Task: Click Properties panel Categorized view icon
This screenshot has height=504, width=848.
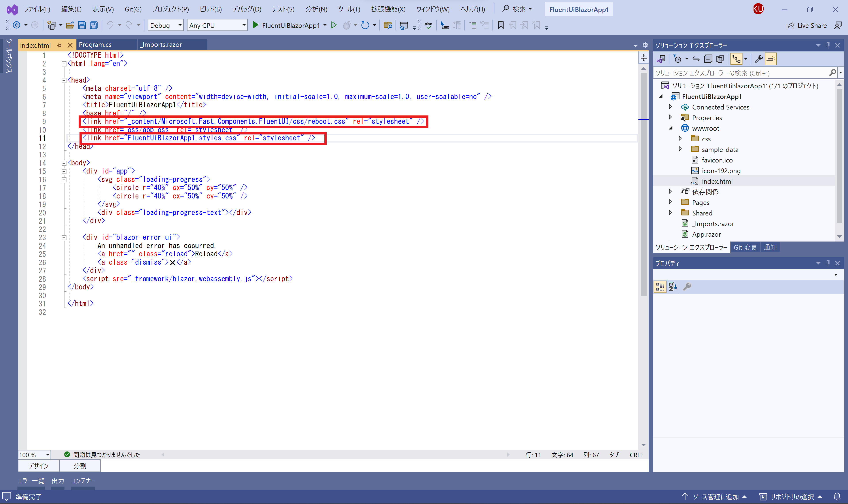Action: coord(660,287)
